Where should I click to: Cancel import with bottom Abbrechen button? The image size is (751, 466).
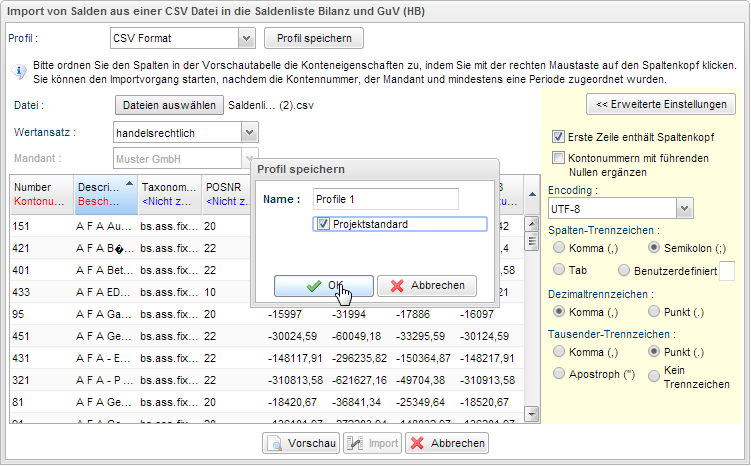tap(447, 443)
